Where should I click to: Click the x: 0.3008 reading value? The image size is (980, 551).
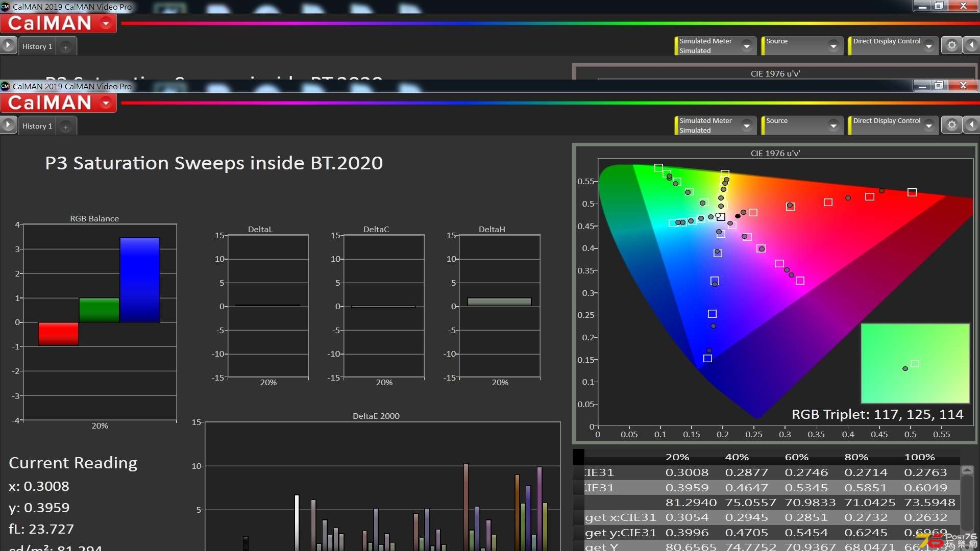coord(39,486)
